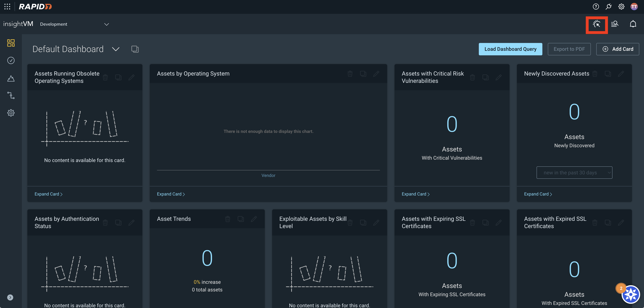Open the resource center star badge
Screen dimensions: 644x308
631,295
